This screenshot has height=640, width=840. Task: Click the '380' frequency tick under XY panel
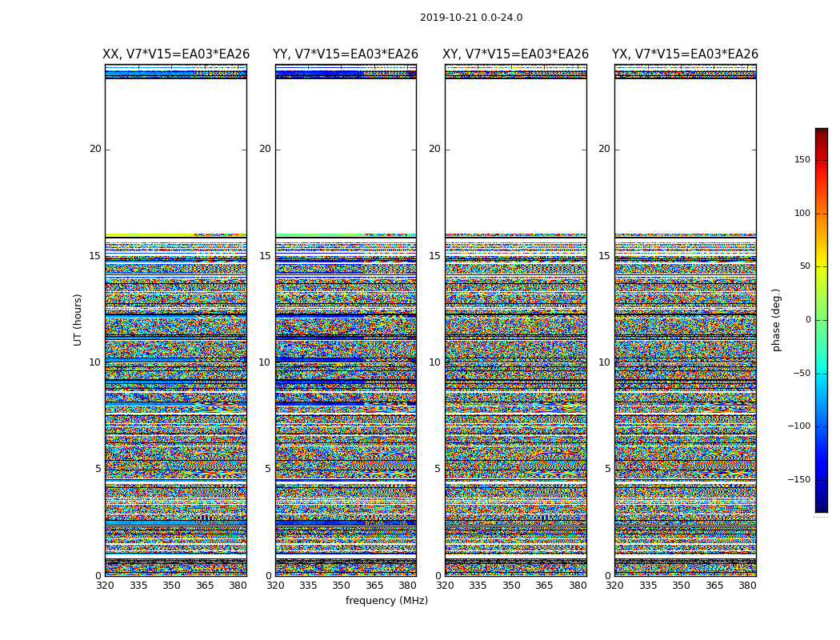click(578, 586)
